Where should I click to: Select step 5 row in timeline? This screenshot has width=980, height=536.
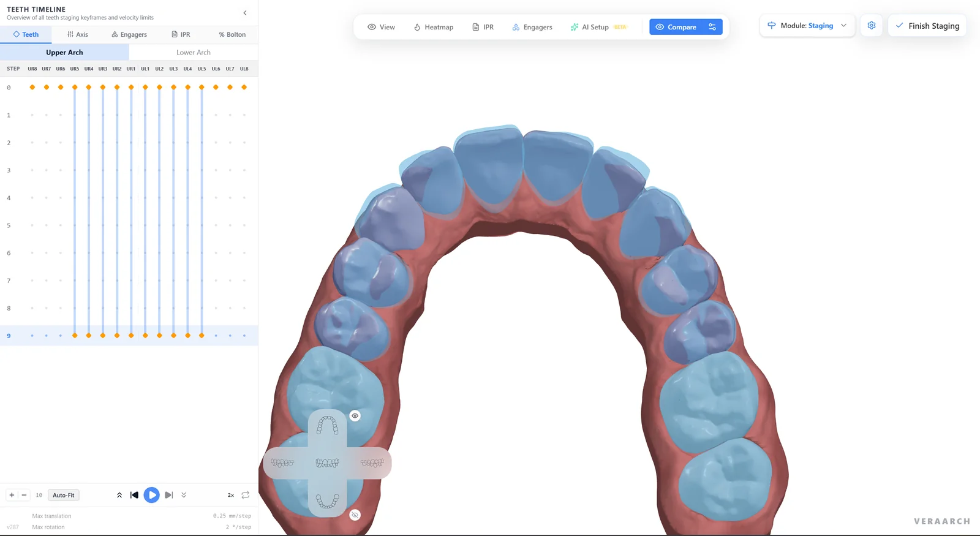coord(129,225)
